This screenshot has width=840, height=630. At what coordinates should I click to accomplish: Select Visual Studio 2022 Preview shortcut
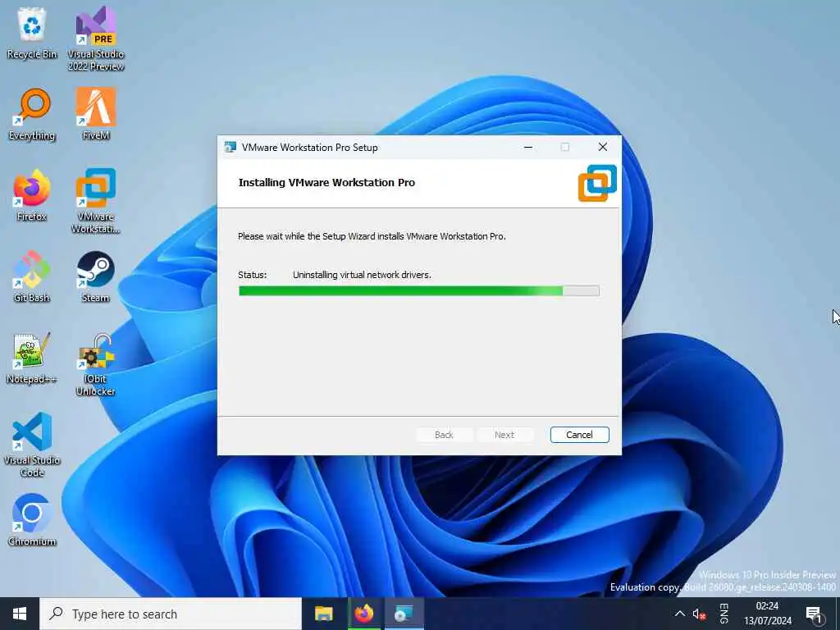click(96, 39)
